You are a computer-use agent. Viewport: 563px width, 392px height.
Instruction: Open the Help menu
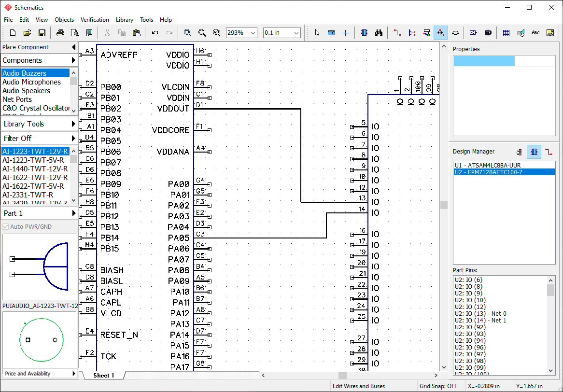(166, 20)
